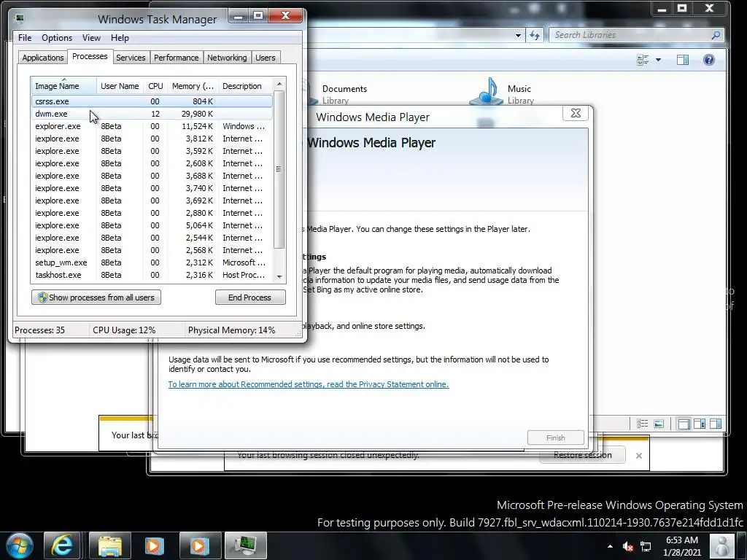747x560 pixels.
Task: Click the change view icon in Libraries
Action: tap(643, 60)
